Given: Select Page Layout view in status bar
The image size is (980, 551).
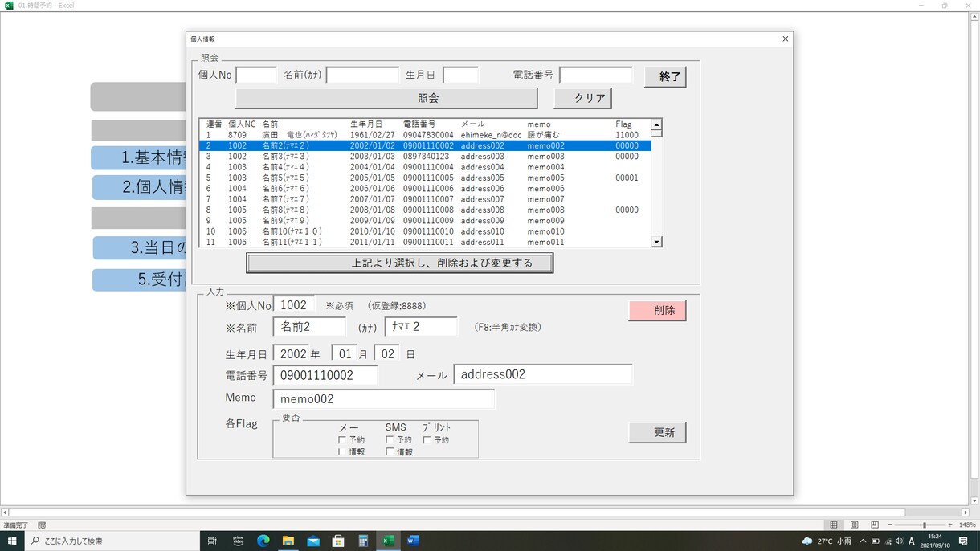Looking at the screenshot, I should point(854,524).
